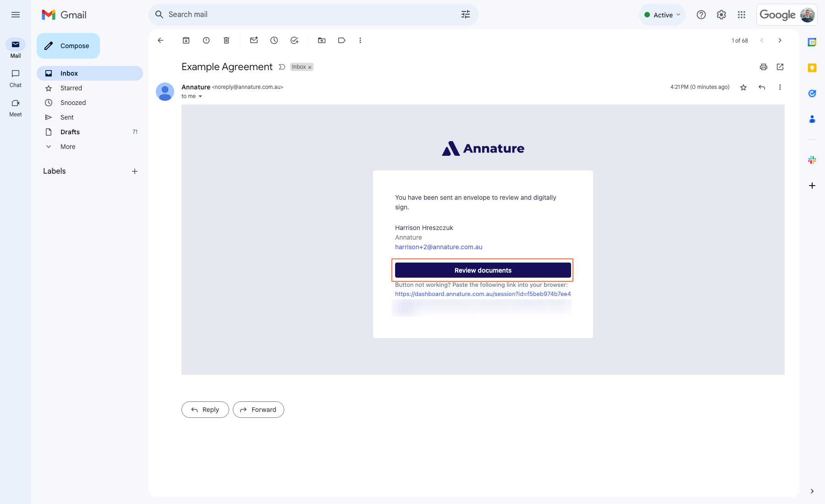
Task: Star the Annature email
Action: pyautogui.click(x=743, y=87)
